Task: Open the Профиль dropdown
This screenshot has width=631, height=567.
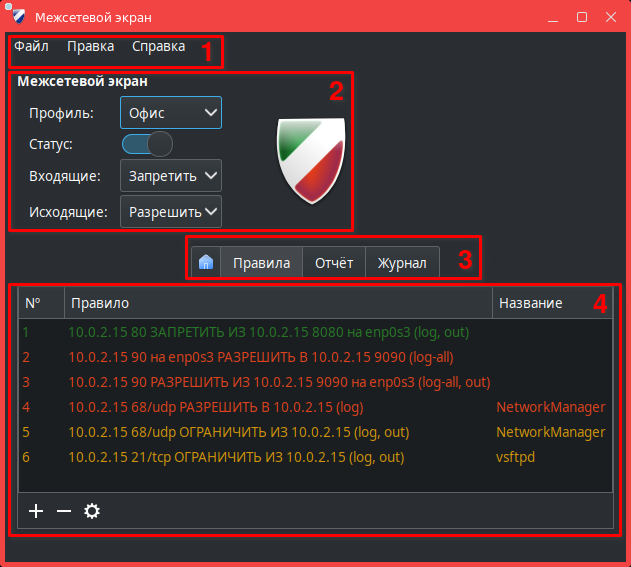Action: click(171, 113)
